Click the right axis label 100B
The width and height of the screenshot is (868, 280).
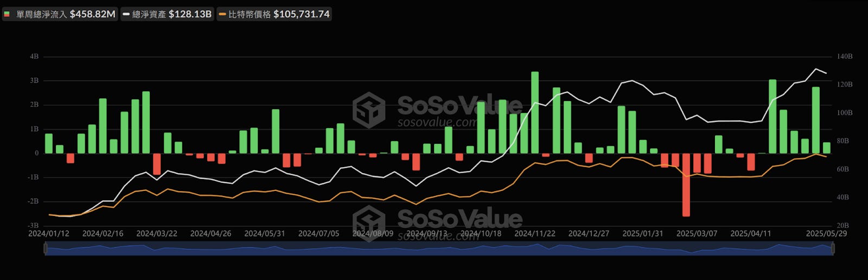pyautogui.click(x=845, y=113)
